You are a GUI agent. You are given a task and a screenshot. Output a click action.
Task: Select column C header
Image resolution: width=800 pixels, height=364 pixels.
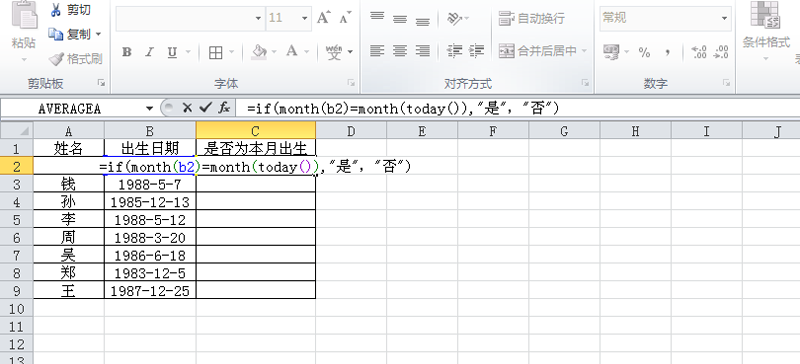pyautogui.click(x=256, y=131)
